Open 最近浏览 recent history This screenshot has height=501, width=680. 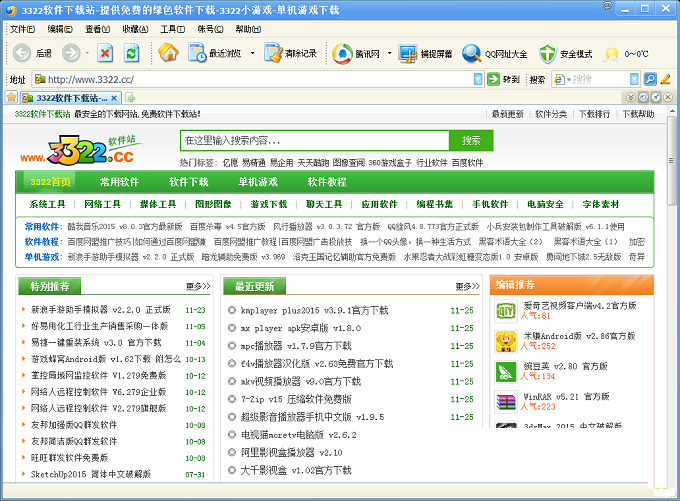point(215,53)
